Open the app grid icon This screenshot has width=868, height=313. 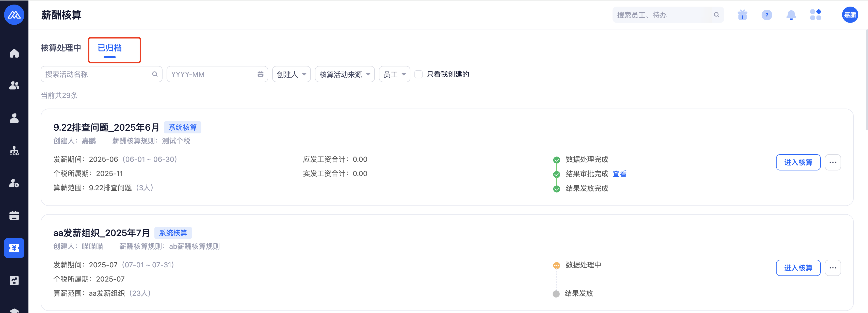pos(815,15)
